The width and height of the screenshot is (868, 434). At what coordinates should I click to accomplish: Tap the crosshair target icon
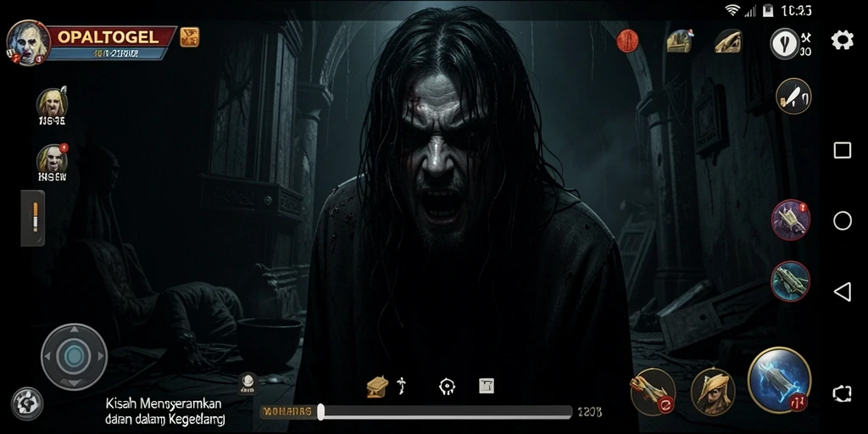[x=447, y=386]
